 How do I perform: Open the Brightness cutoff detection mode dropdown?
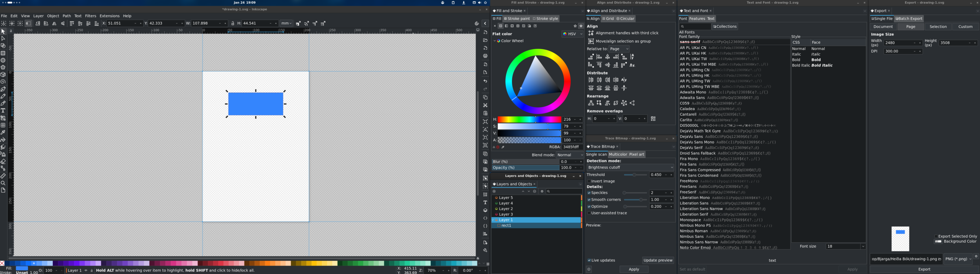click(x=630, y=167)
